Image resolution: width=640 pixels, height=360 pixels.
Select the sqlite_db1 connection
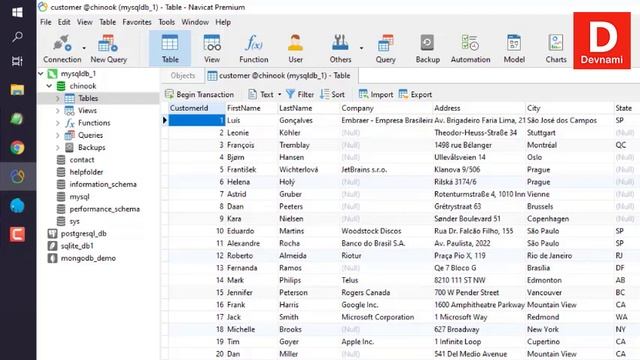click(x=77, y=246)
